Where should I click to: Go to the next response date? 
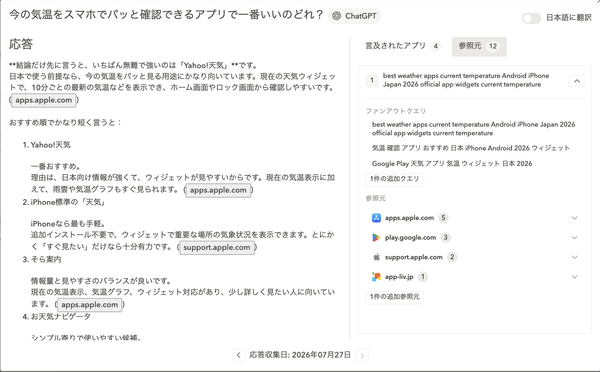click(362, 355)
